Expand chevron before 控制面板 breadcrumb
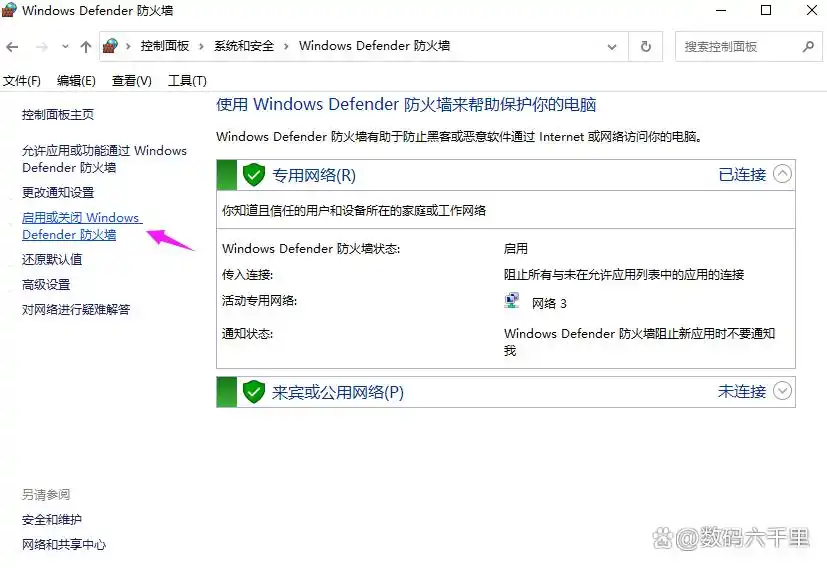This screenshot has width=827, height=568. pyautogui.click(x=128, y=47)
